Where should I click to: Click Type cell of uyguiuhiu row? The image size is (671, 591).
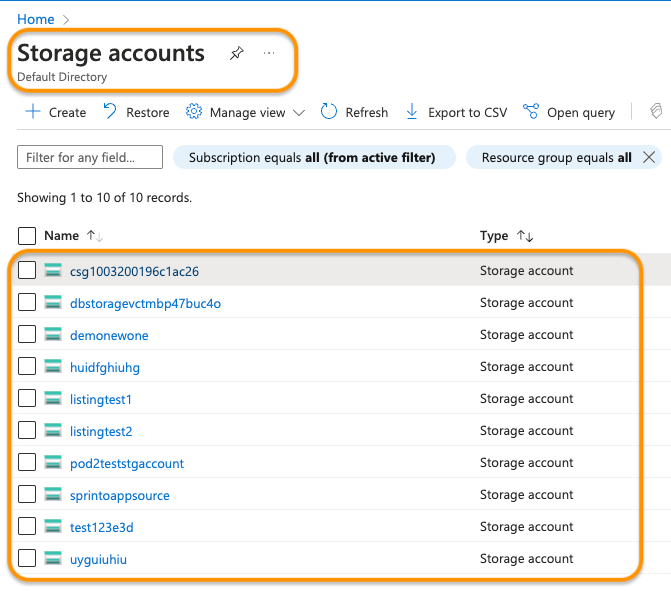click(526, 558)
